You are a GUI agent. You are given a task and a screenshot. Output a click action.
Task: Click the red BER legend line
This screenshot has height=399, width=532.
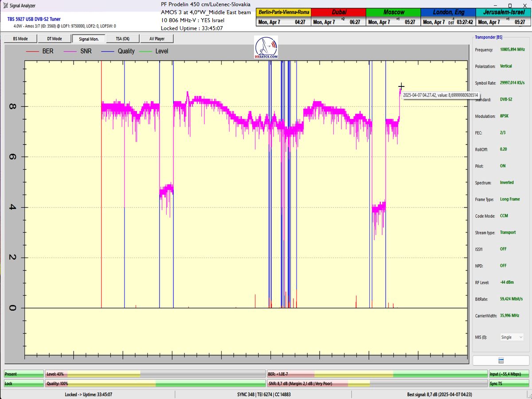tap(32, 51)
